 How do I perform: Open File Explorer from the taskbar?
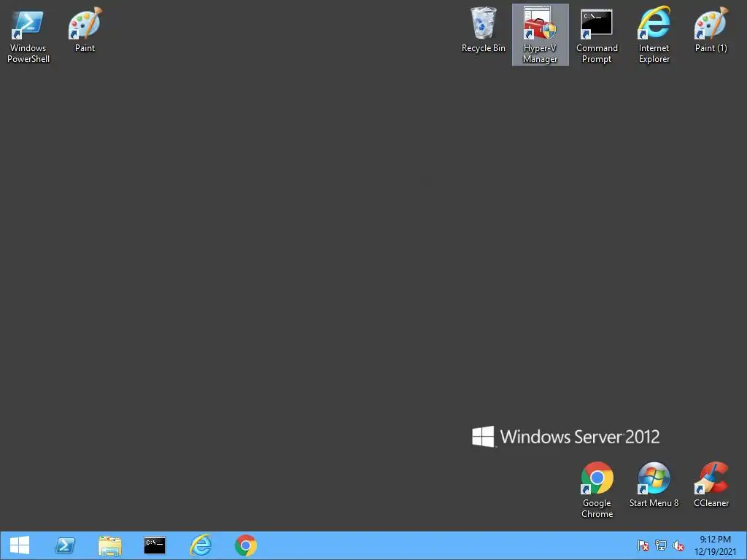tap(110, 545)
